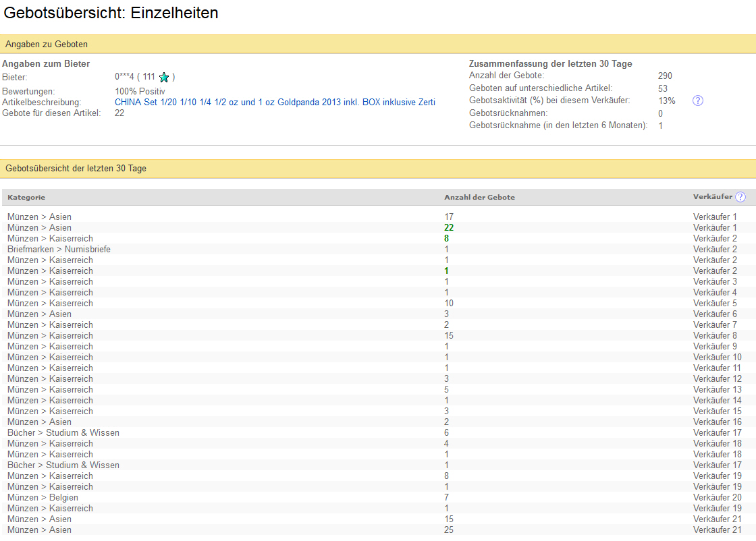Screen dimensions: 756x541
Task: Click the Verkäufer 3 seller entry
Action: 715,281
